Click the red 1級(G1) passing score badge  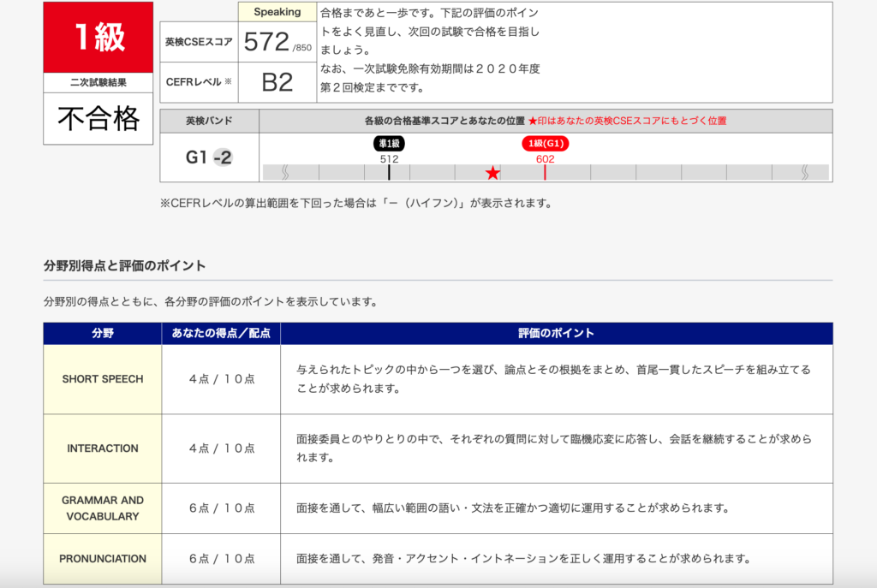[545, 144]
